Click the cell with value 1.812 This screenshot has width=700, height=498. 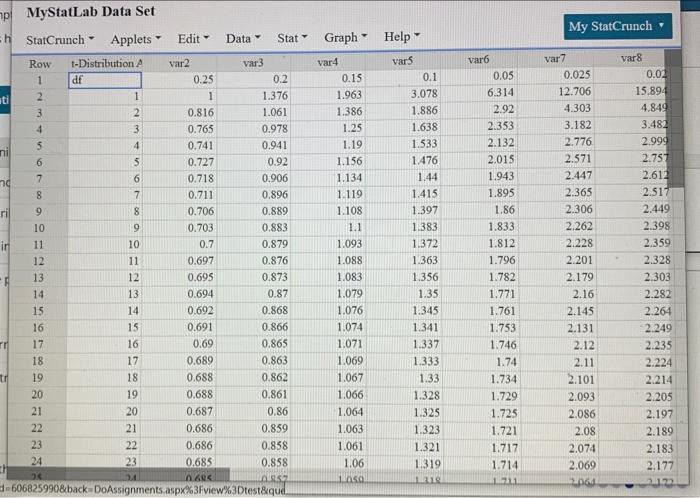479,244
